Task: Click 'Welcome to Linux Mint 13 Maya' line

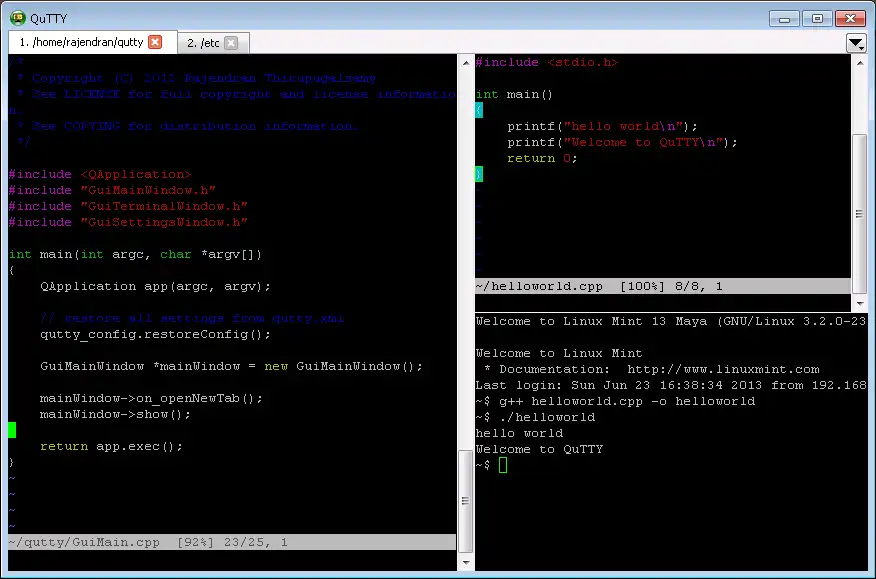Action: coord(671,321)
